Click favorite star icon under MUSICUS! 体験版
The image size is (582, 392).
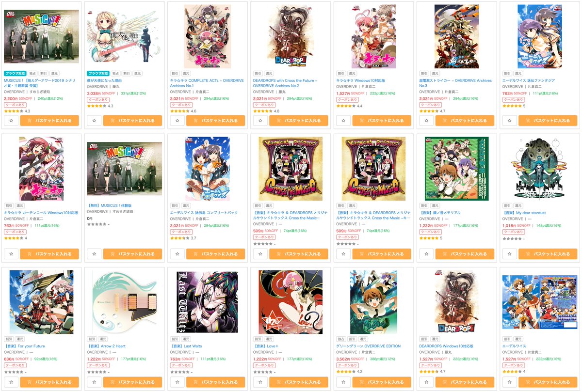pos(94,253)
